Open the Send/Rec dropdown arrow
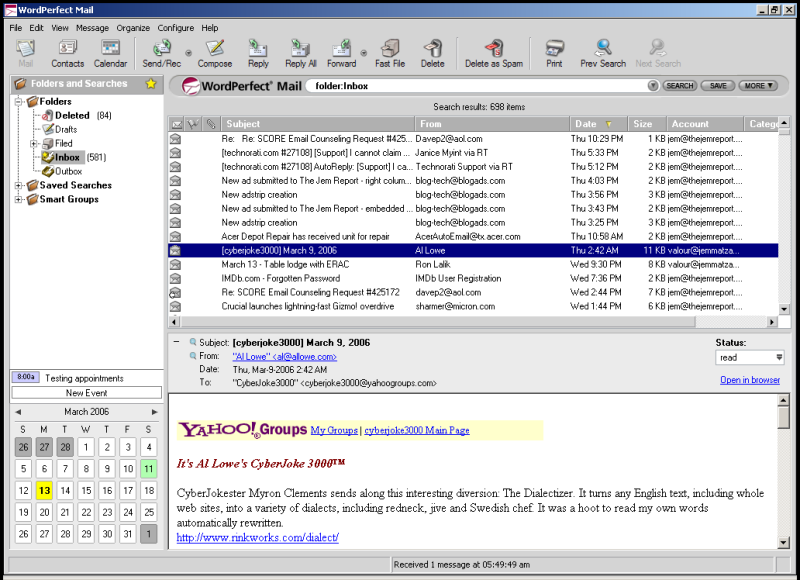Screen dimensions: 800x580 click(x=188, y=53)
